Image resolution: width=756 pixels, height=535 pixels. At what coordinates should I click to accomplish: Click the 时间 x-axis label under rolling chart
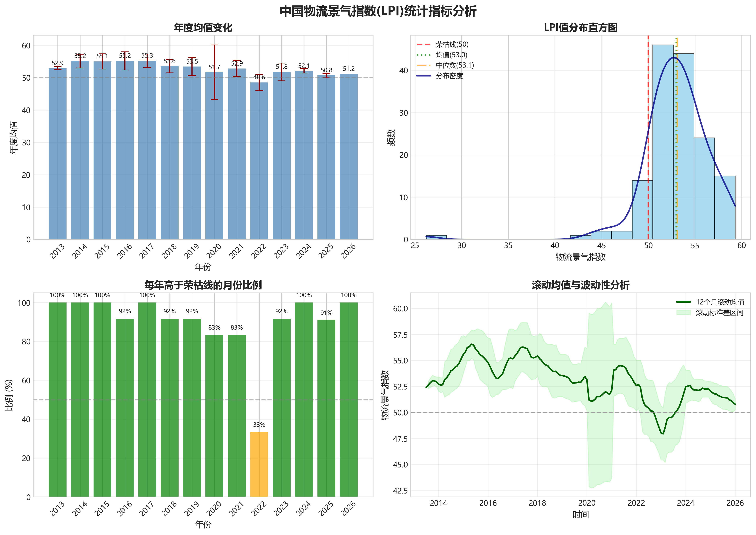[x=580, y=515]
